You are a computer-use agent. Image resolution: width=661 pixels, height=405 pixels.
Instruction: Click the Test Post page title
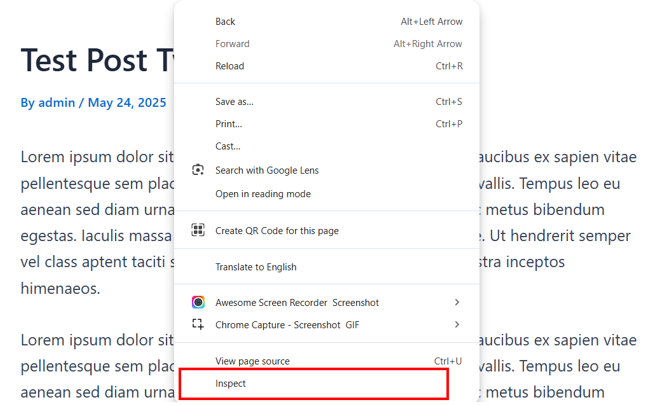coord(97,60)
